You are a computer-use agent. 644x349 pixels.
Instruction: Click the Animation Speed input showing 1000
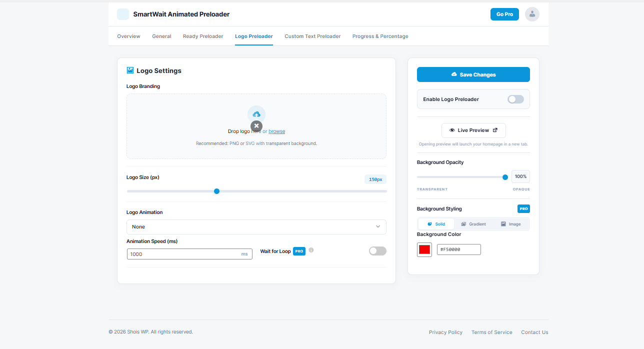[x=189, y=254]
